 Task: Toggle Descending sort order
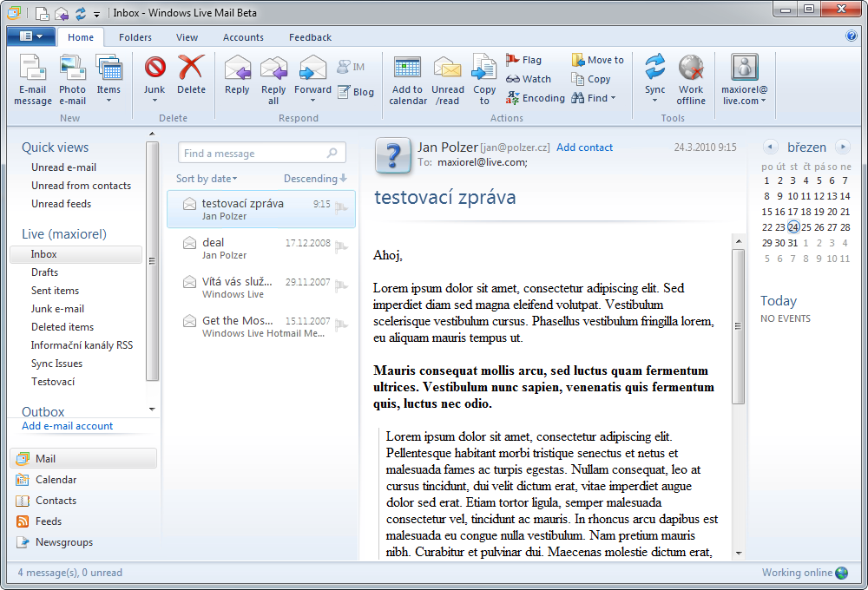[x=315, y=178]
